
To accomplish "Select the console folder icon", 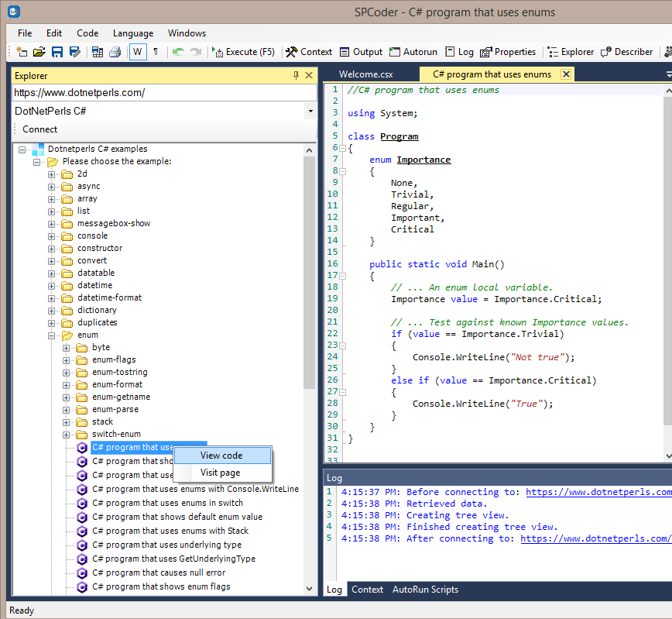I will coord(67,236).
